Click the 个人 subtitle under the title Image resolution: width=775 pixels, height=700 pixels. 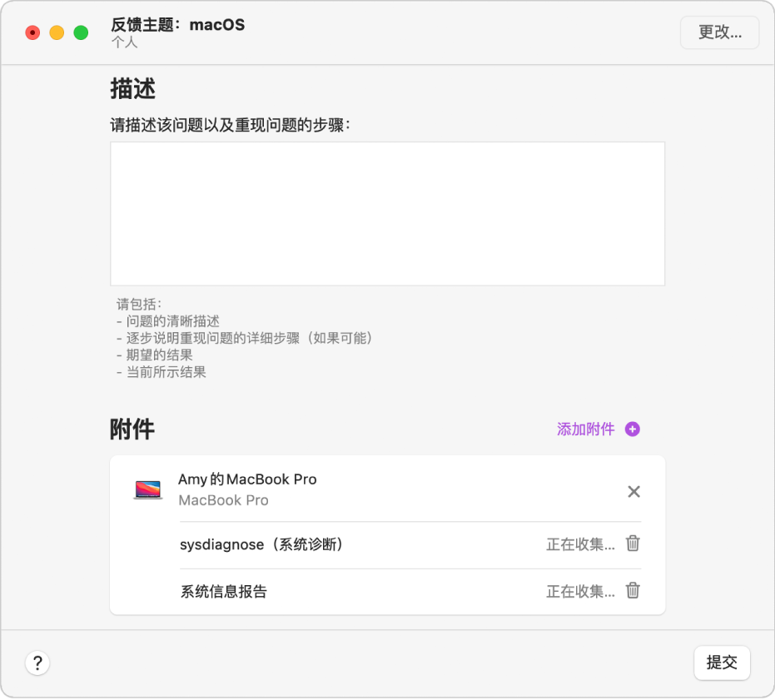124,42
